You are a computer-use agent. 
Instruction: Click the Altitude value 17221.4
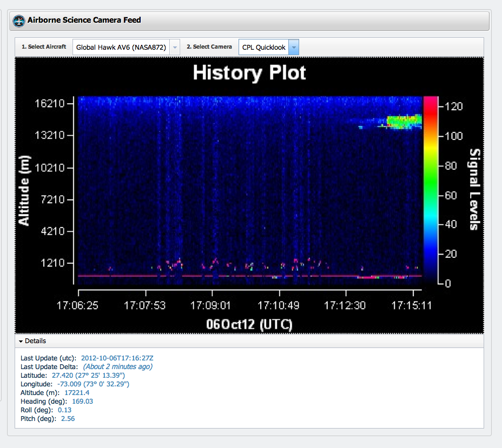77,392
